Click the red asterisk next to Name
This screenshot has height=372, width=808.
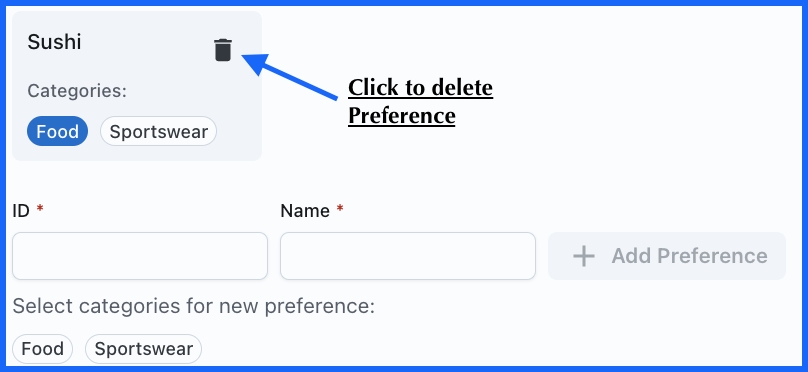(x=340, y=210)
